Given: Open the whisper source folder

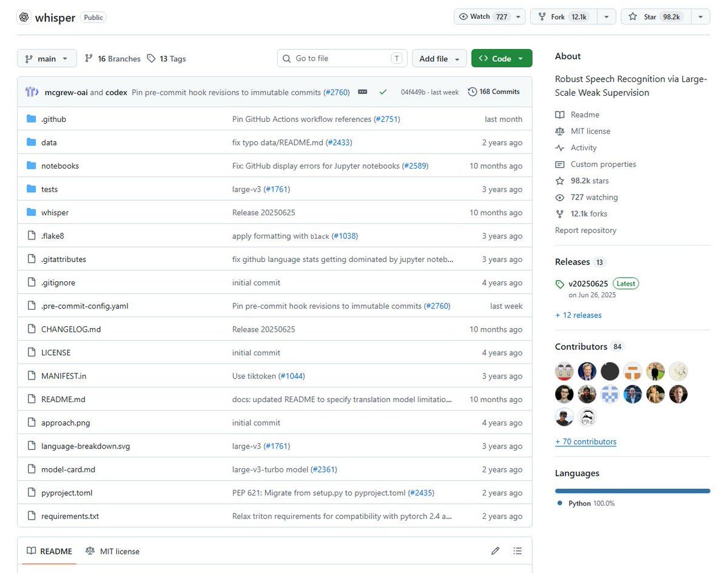Looking at the screenshot, I should (55, 213).
